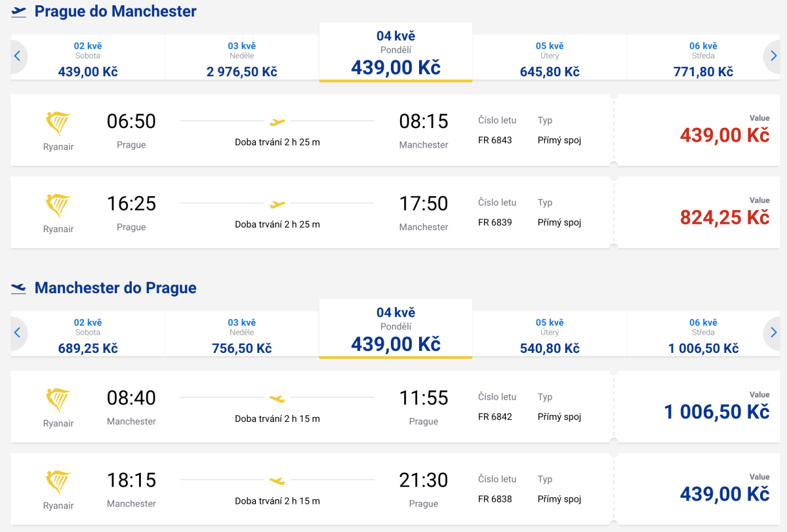The height and width of the screenshot is (532, 787).
Task: Select return date 03 kvě Neděle
Action: [241, 336]
